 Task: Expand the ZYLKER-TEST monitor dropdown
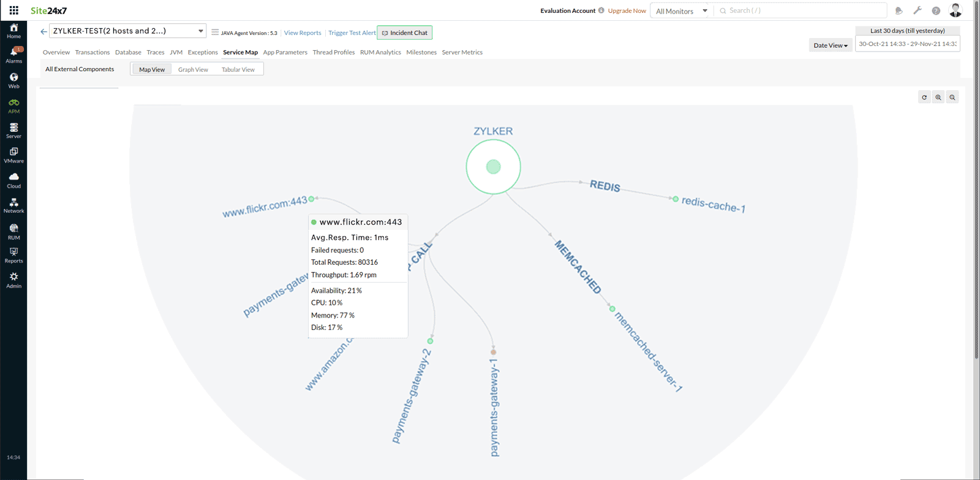(200, 31)
